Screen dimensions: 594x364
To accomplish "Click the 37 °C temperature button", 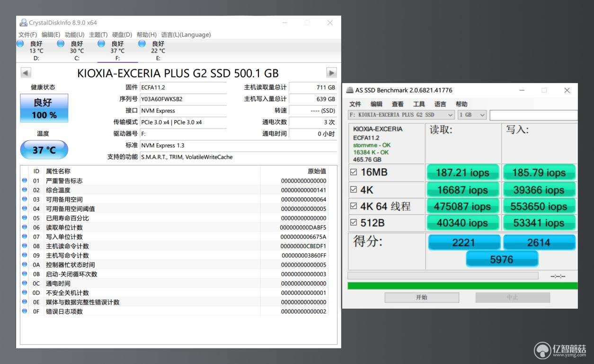I will [x=44, y=150].
